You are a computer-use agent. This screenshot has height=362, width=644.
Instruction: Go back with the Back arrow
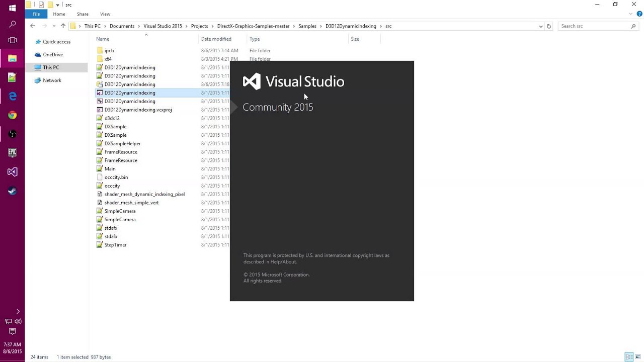point(33,26)
